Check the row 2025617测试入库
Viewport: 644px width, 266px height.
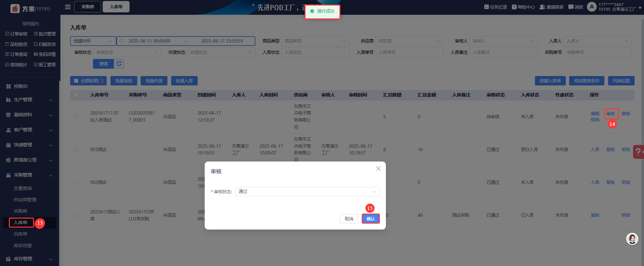[76, 215]
